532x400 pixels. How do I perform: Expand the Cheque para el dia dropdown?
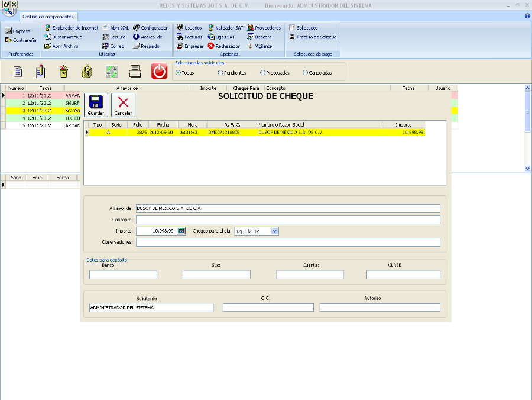[274, 231]
